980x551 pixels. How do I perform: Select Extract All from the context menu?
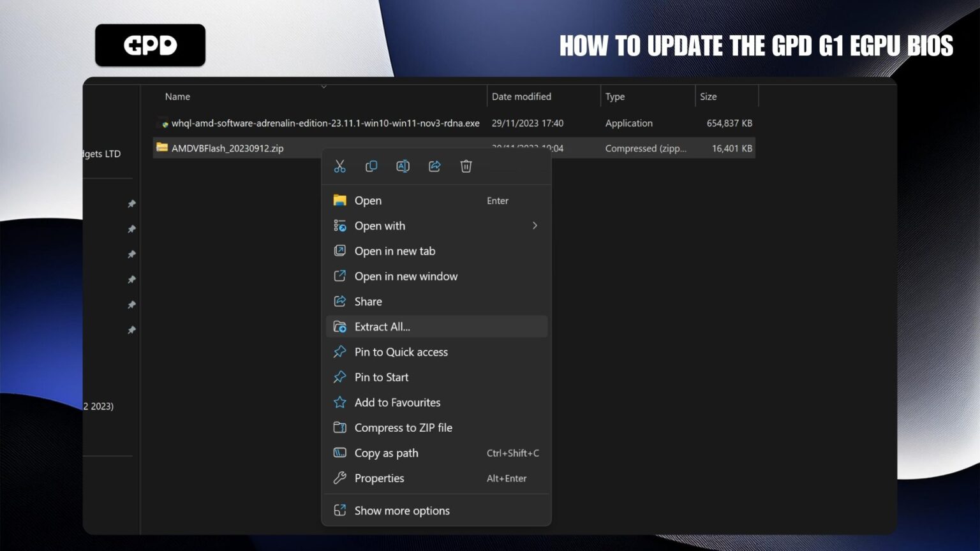tap(382, 326)
